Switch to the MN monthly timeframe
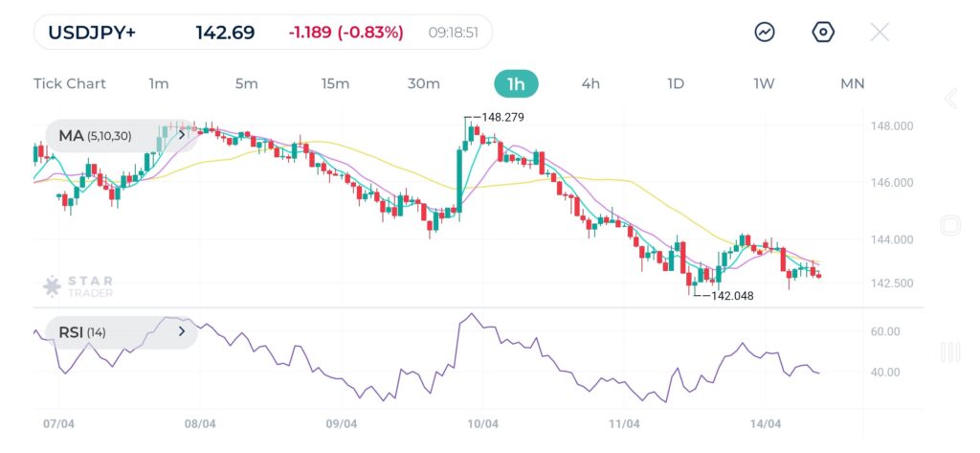The image size is (980, 453). tap(852, 83)
